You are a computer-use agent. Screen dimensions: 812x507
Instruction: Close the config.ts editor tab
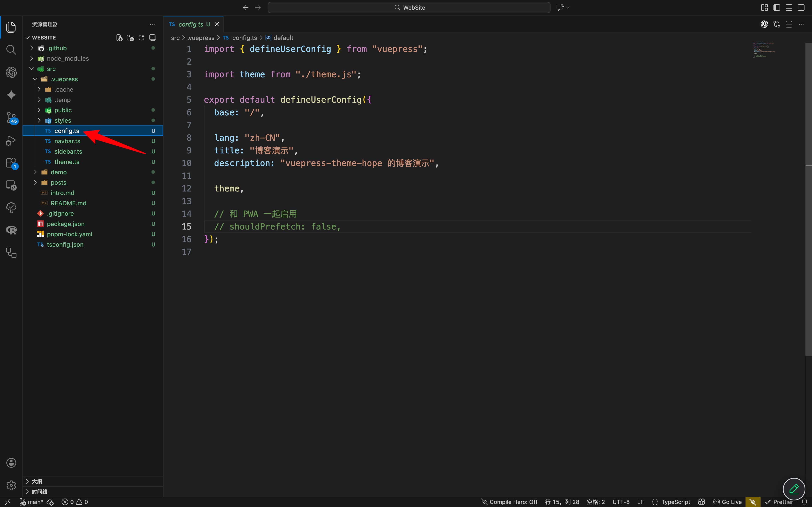tap(217, 24)
